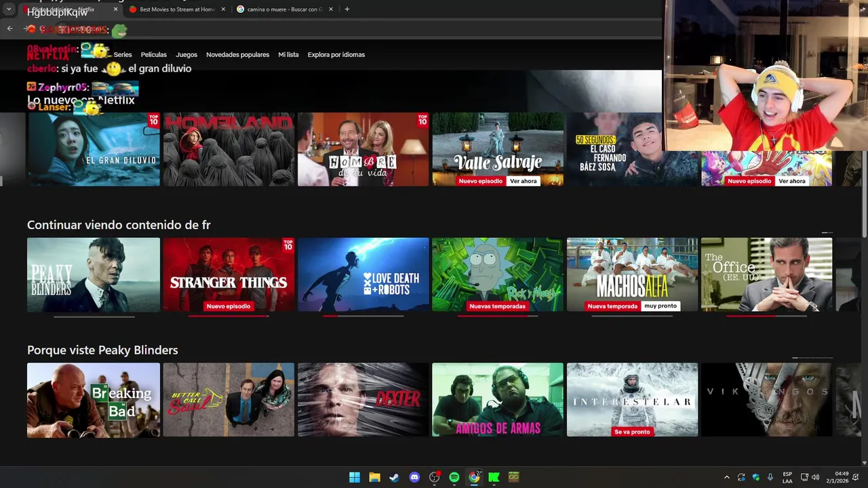The width and height of the screenshot is (868, 488).
Task: Open the Breaking Bad thumbnail
Action: [x=94, y=400]
